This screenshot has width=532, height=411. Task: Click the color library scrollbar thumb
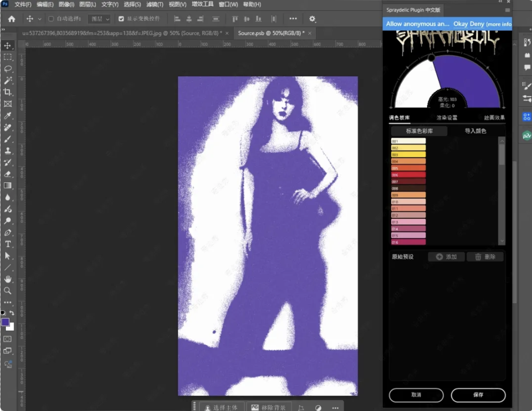(502, 154)
